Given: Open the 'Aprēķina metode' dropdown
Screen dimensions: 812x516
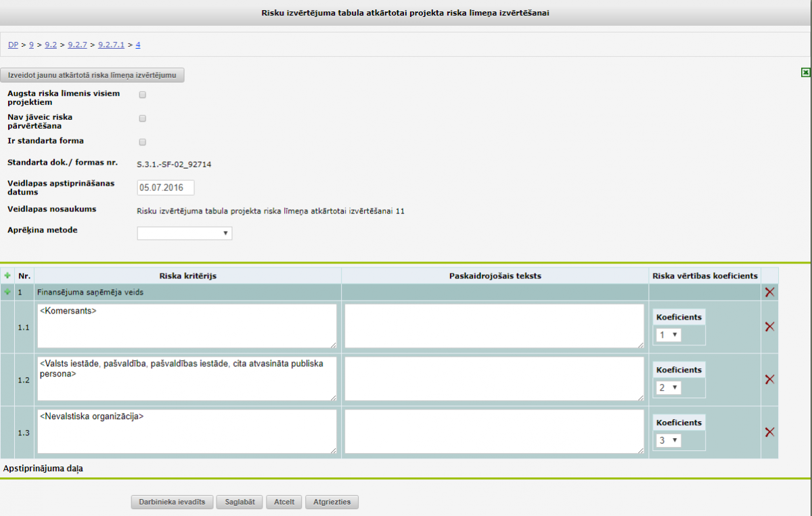Looking at the screenshot, I should tap(184, 233).
